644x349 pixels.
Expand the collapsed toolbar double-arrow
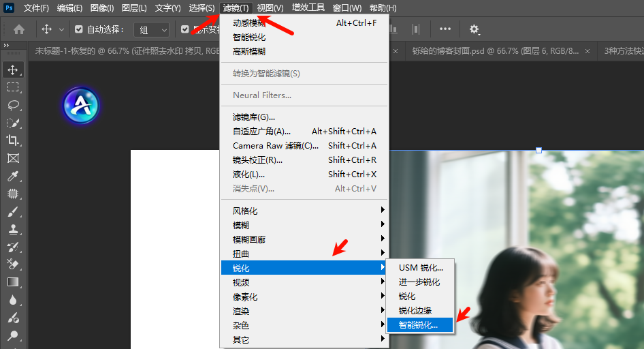click(6, 45)
